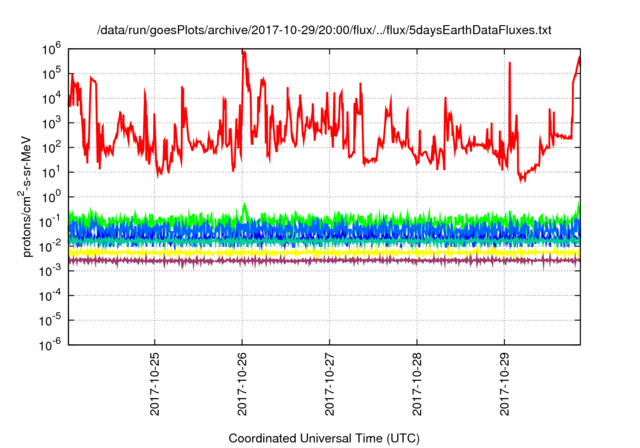Click the 10^-2 tick label on y-axis
Viewport: 640px width, 448px height.
click(x=50, y=247)
